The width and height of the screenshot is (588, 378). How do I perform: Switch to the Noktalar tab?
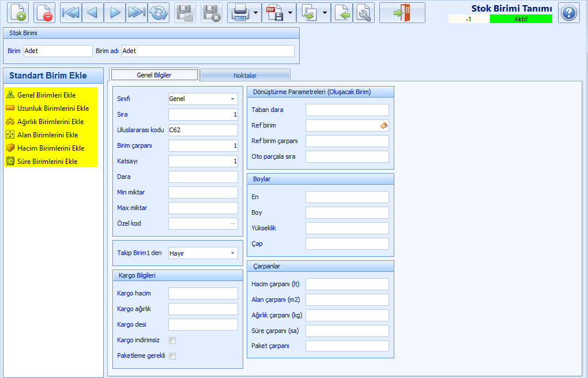(x=245, y=76)
